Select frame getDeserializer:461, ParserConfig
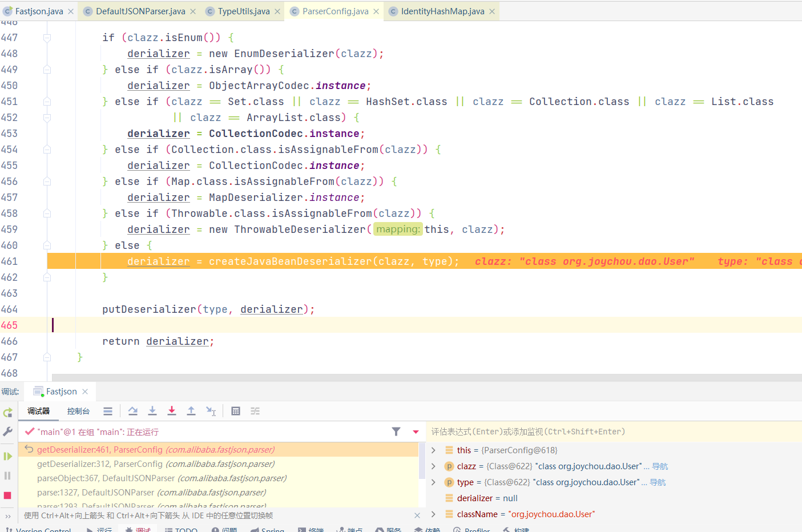 219,450
